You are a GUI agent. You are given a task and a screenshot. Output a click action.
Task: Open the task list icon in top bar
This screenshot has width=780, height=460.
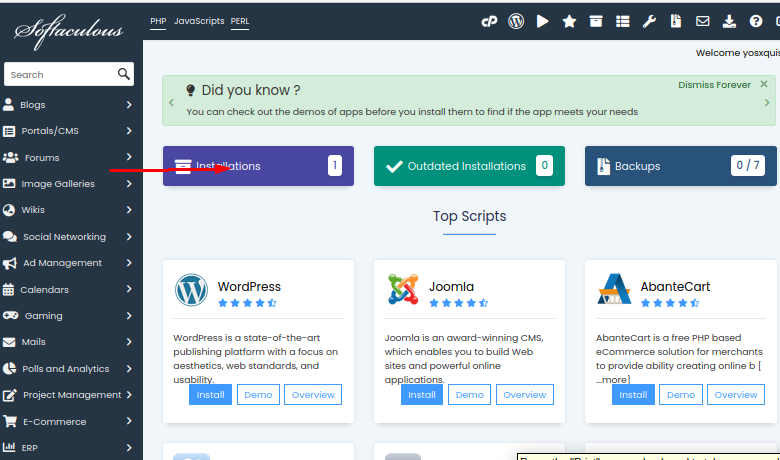623,21
